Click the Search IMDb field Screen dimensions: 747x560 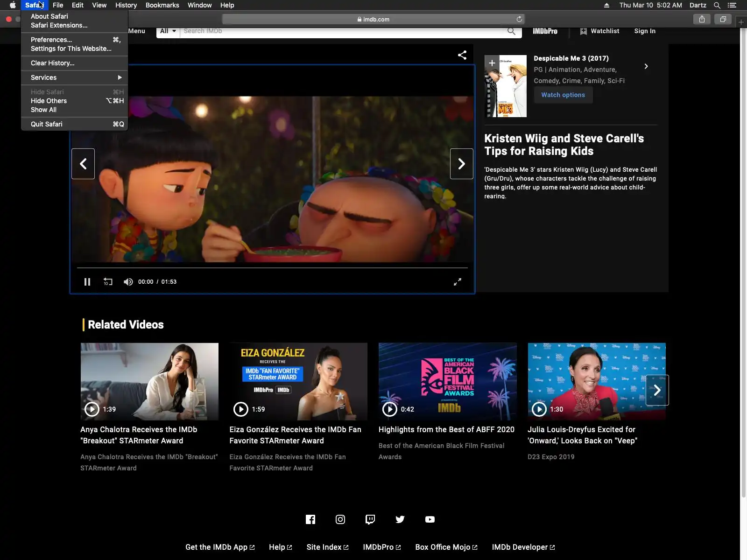344,31
